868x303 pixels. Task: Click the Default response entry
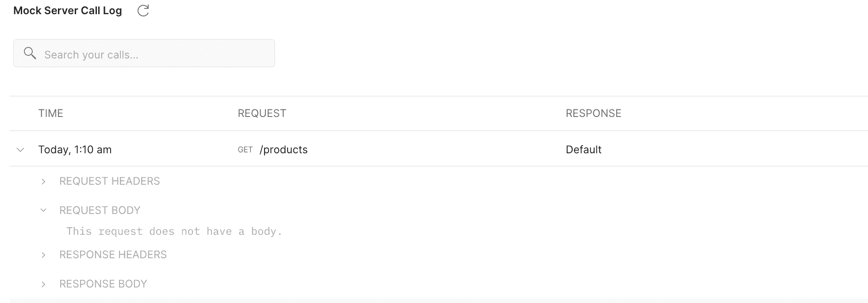[x=584, y=150]
